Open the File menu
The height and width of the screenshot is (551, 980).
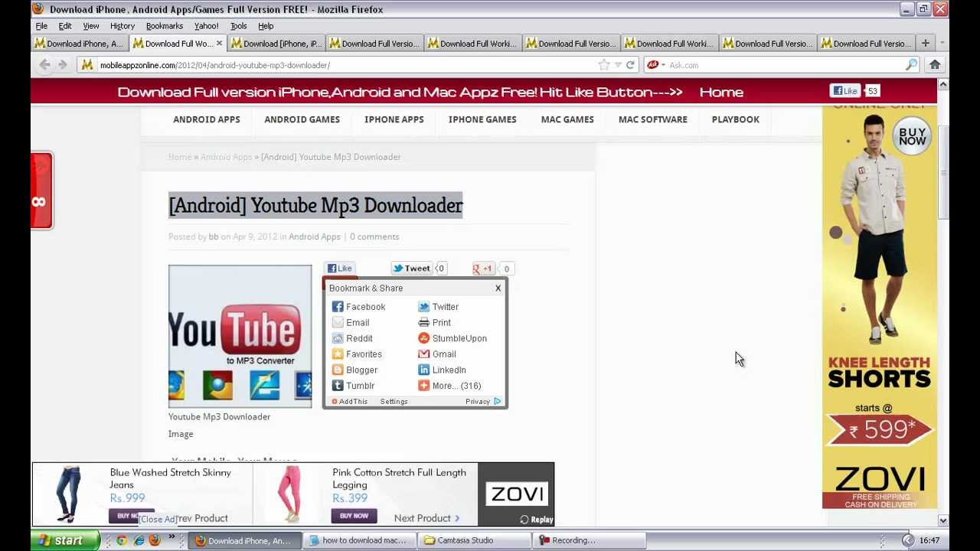click(x=41, y=26)
